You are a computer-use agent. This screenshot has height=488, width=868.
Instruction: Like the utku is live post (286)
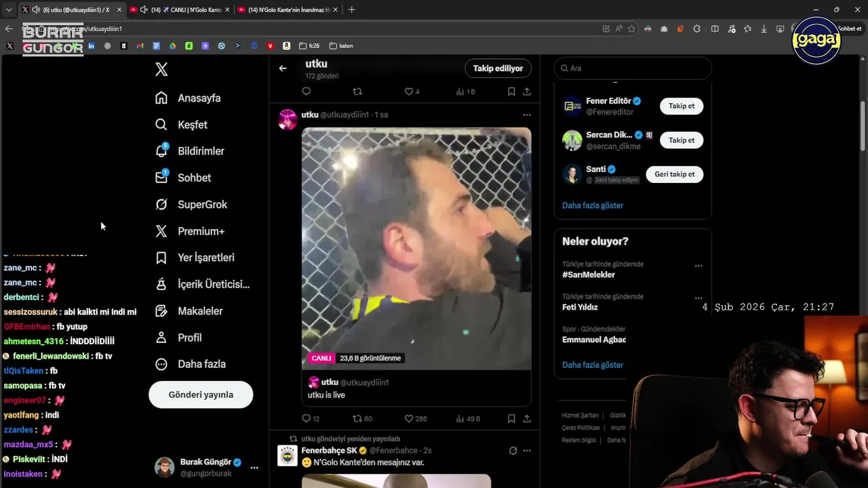click(415, 419)
